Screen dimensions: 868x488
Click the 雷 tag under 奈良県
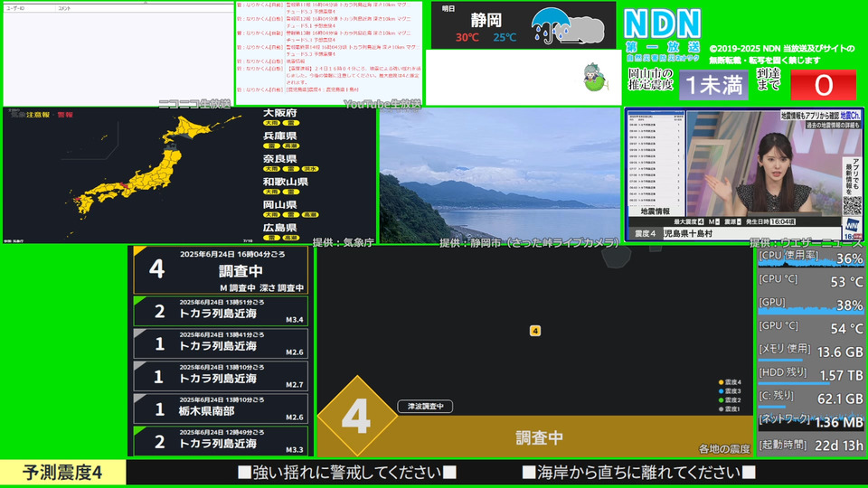click(x=291, y=169)
